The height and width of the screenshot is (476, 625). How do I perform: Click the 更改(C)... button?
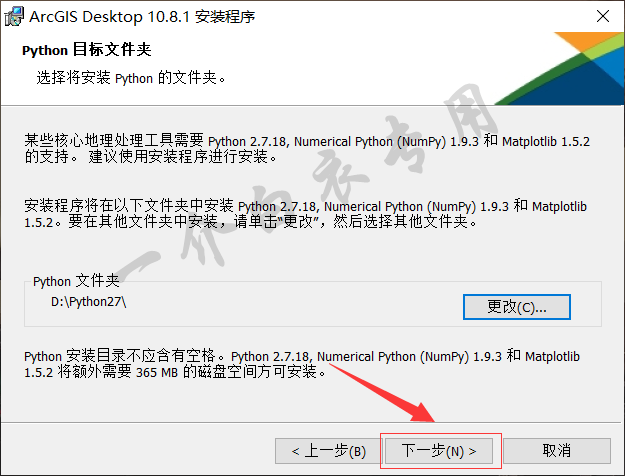point(517,307)
